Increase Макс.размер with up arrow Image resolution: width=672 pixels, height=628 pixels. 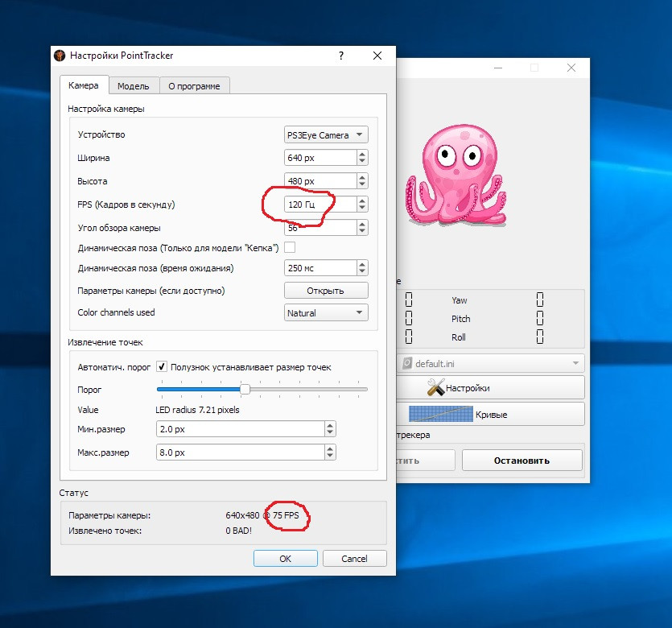330,448
